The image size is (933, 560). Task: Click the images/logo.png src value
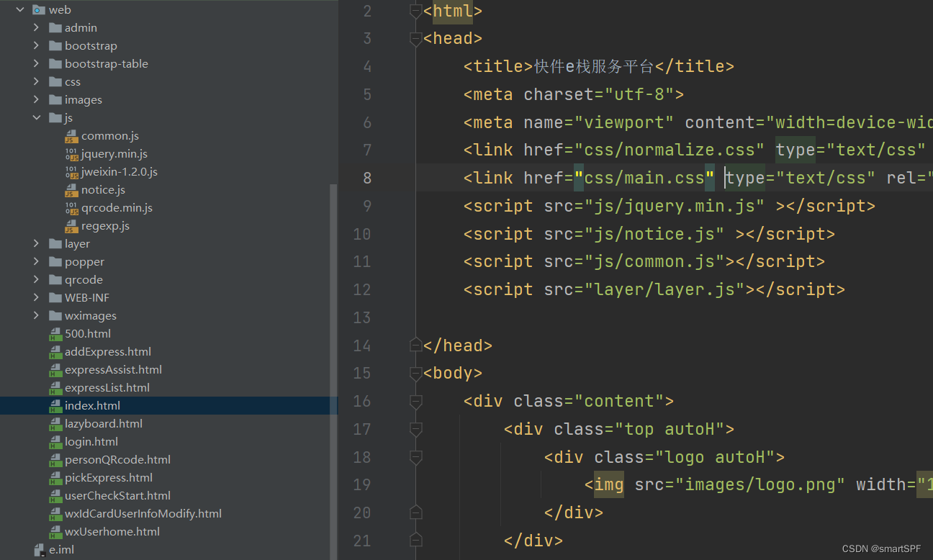pyautogui.click(x=760, y=485)
